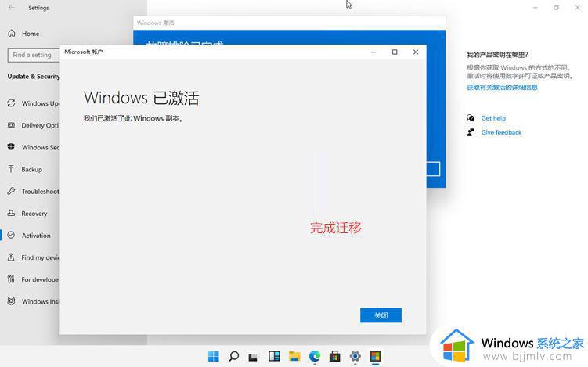Click the 我们已激活了此 Windows 副本 text
588x367 pixels.
coord(133,118)
